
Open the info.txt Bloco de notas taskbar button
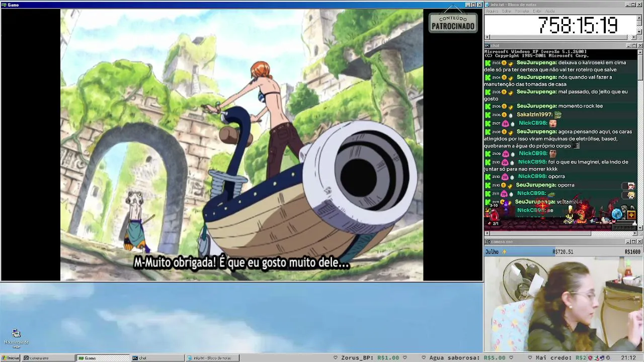coord(212,358)
